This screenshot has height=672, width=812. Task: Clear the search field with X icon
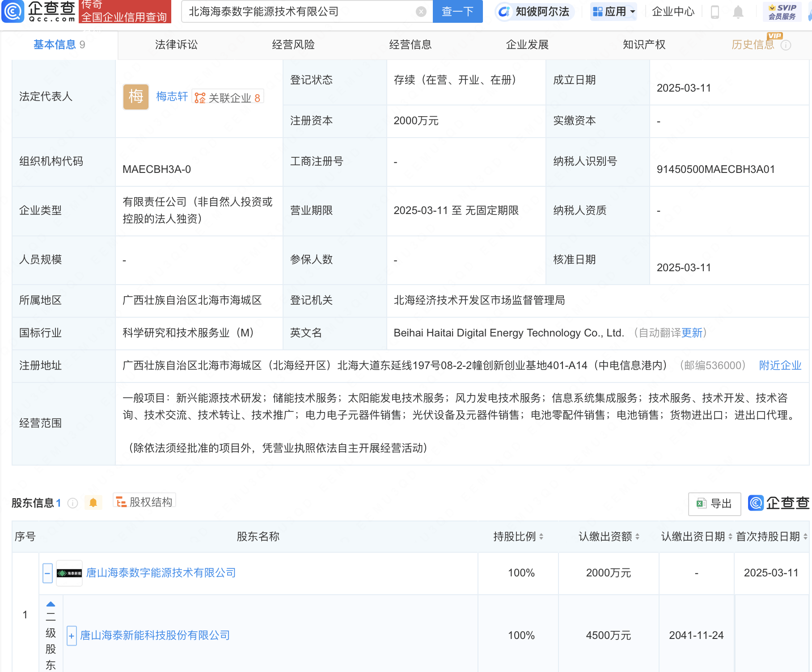click(421, 12)
